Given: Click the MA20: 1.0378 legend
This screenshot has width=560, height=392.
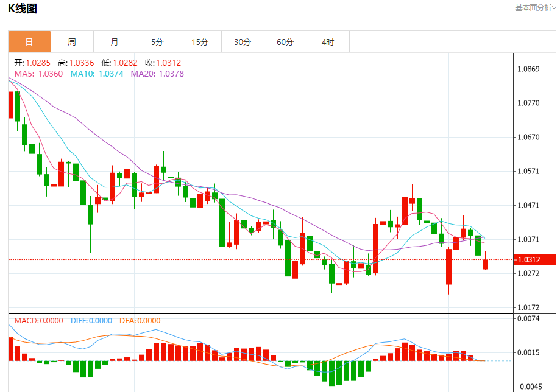Looking at the screenshot, I should point(157,74).
